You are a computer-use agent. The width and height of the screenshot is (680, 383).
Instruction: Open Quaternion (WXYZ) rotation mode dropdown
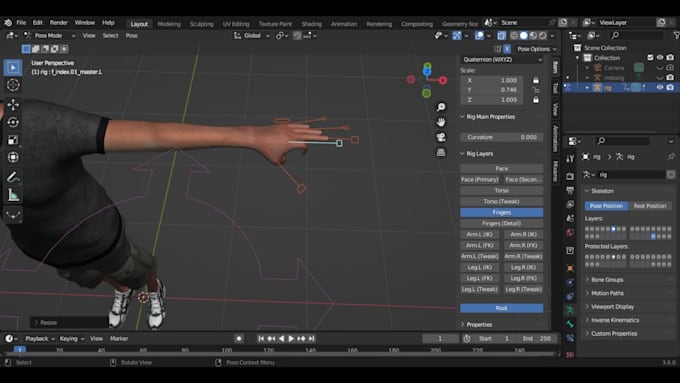(x=502, y=59)
